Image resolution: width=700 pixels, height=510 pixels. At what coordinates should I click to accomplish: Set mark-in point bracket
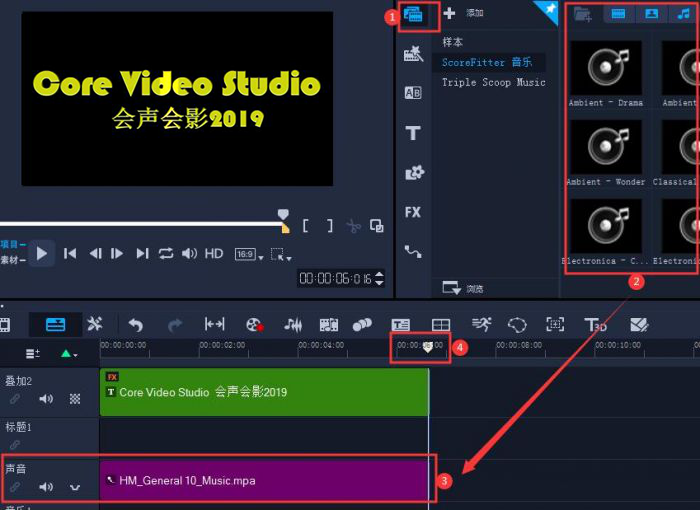[x=306, y=226]
